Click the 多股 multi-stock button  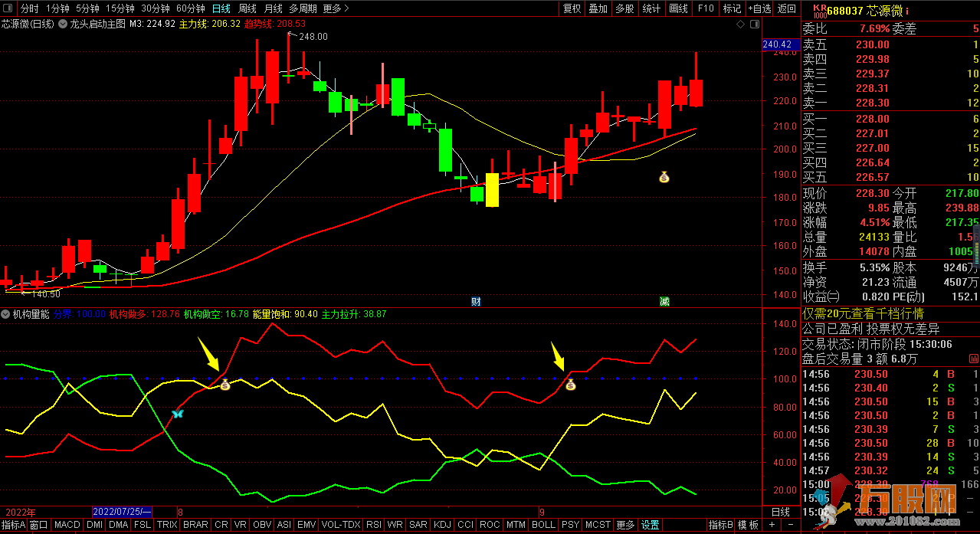tap(625, 8)
